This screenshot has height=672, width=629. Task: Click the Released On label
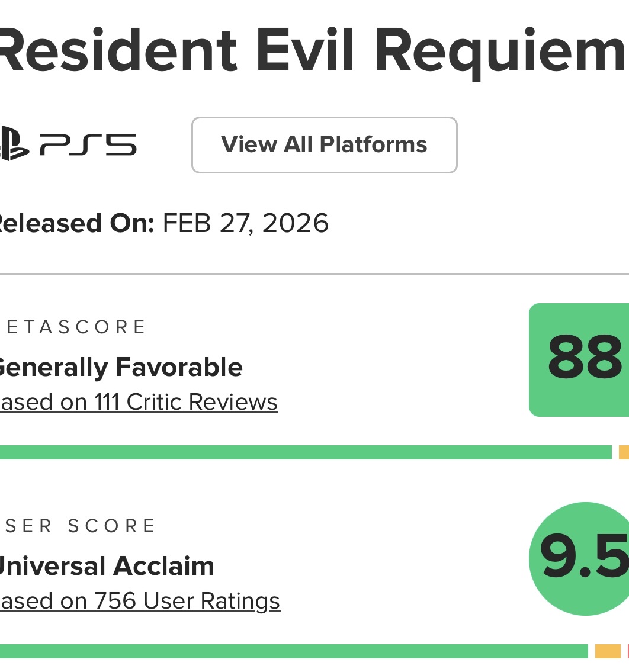76,223
